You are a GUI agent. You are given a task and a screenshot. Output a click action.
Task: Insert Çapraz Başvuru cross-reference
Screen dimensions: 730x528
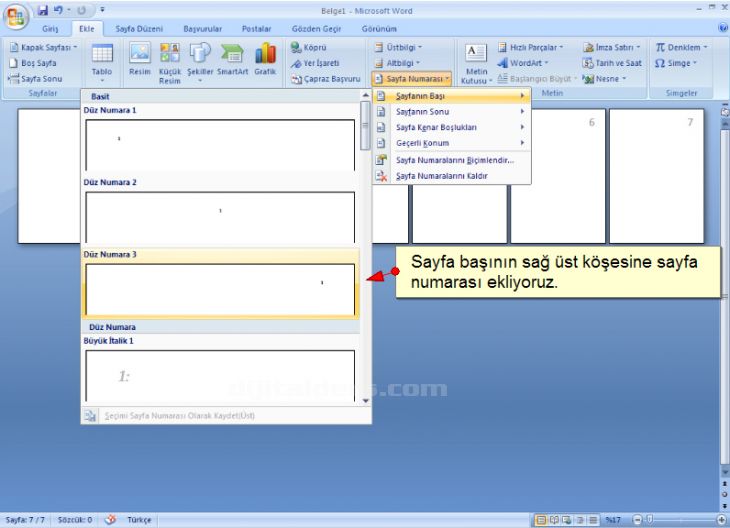[326, 79]
